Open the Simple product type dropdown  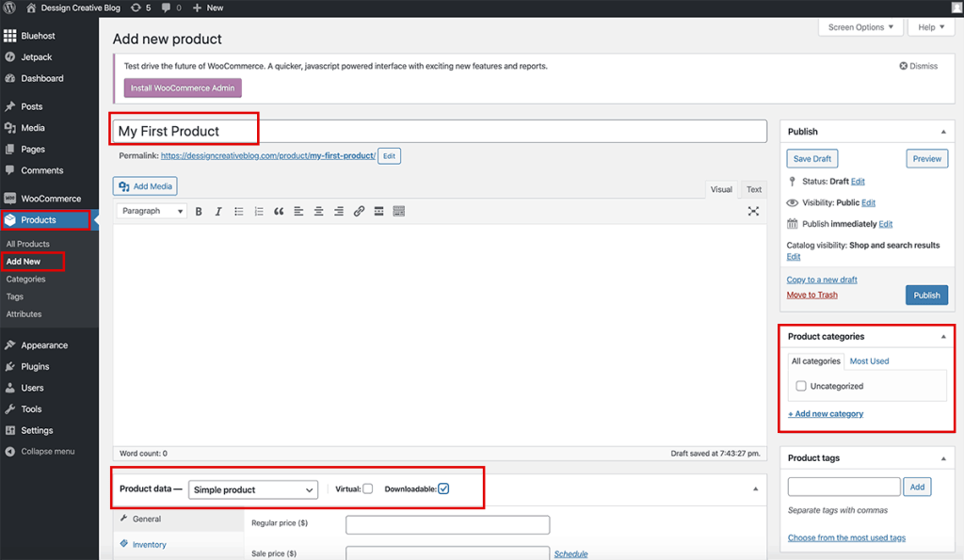coord(252,490)
